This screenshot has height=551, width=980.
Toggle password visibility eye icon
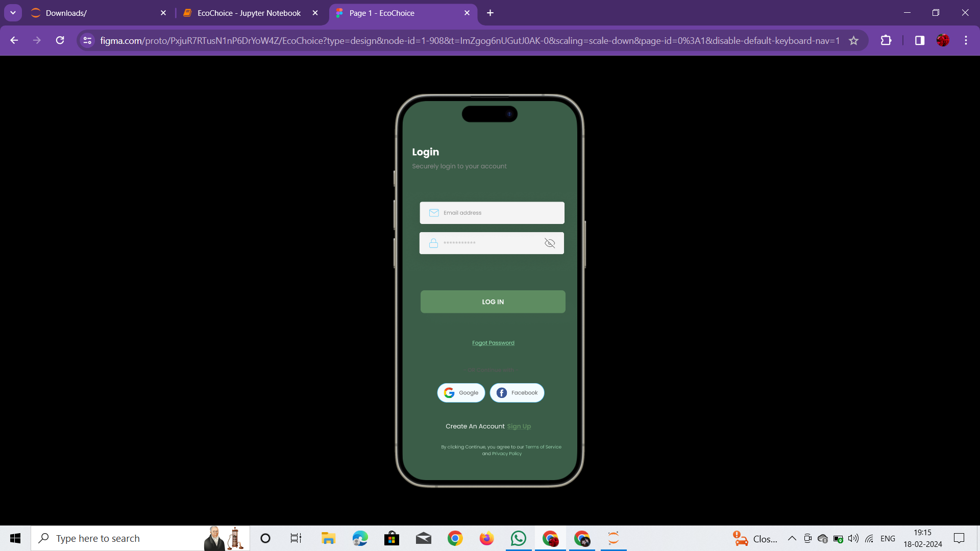tap(550, 243)
